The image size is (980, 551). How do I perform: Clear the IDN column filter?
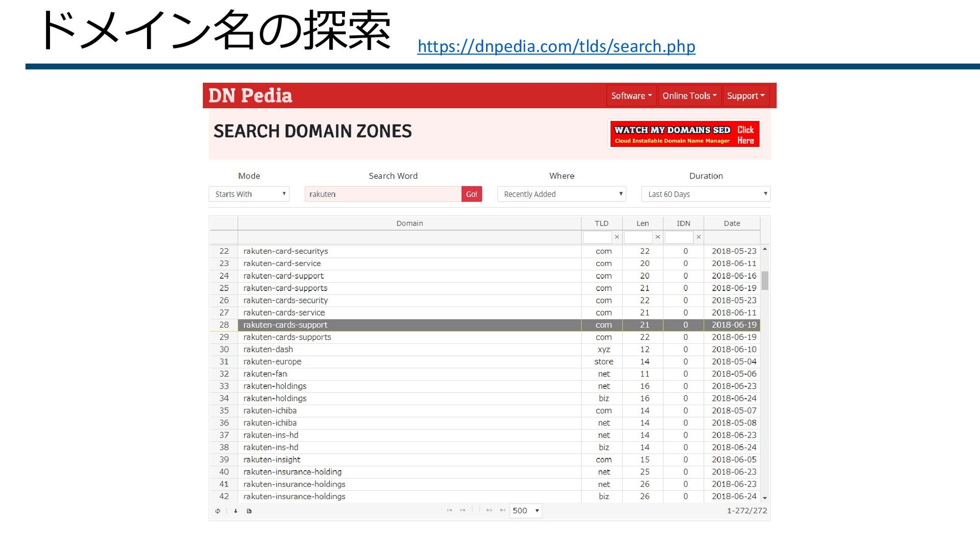click(699, 237)
